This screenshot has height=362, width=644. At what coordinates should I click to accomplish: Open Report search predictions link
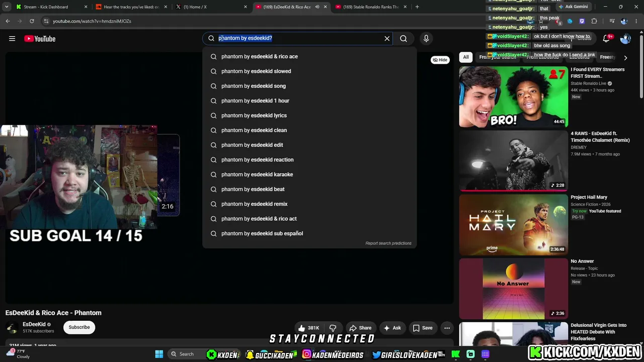(388, 243)
